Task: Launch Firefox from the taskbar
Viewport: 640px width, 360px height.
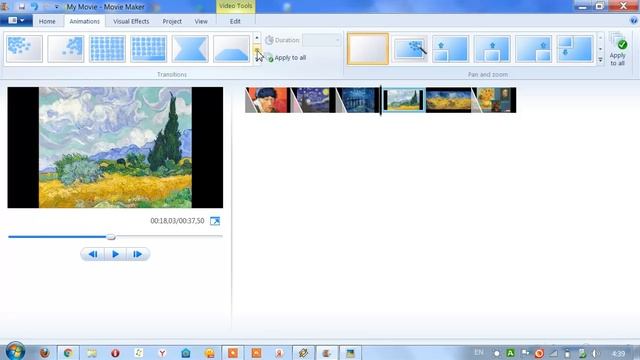Action: click(x=45, y=353)
